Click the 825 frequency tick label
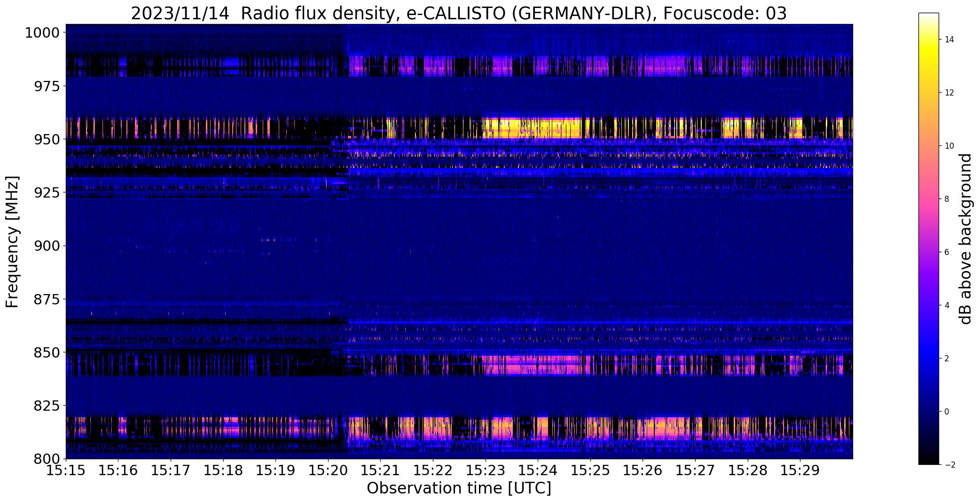Image resolution: width=980 pixels, height=502 pixels. [x=47, y=406]
